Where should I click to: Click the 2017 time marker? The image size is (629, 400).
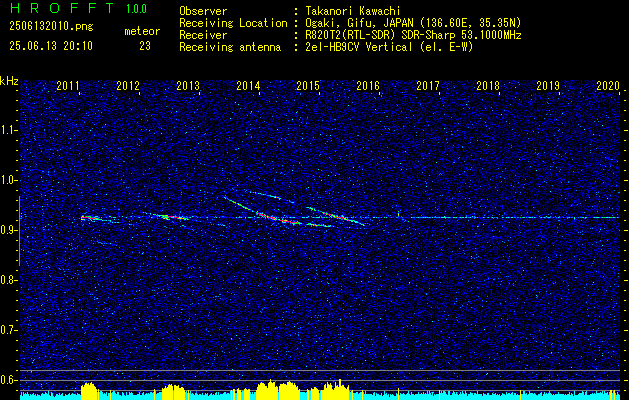pyautogui.click(x=428, y=85)
